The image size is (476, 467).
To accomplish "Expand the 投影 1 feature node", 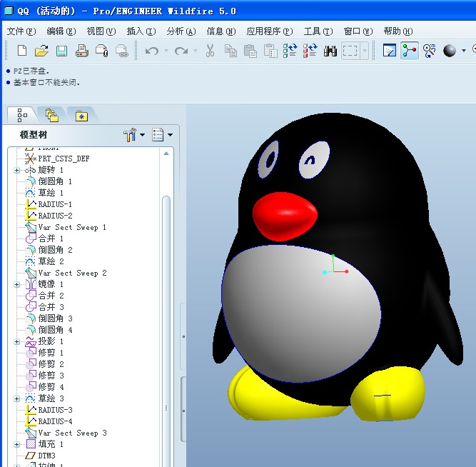I will coord(17,341).
